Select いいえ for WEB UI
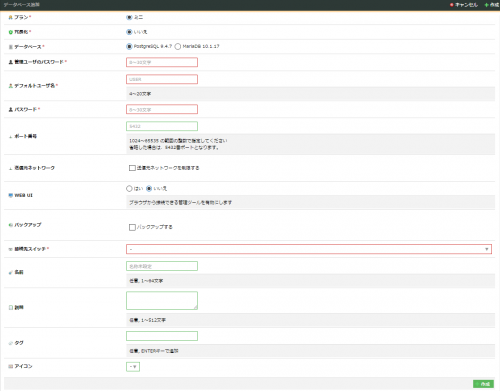The width and height of the screenshot is (500, 391). (x=149, y=189)
